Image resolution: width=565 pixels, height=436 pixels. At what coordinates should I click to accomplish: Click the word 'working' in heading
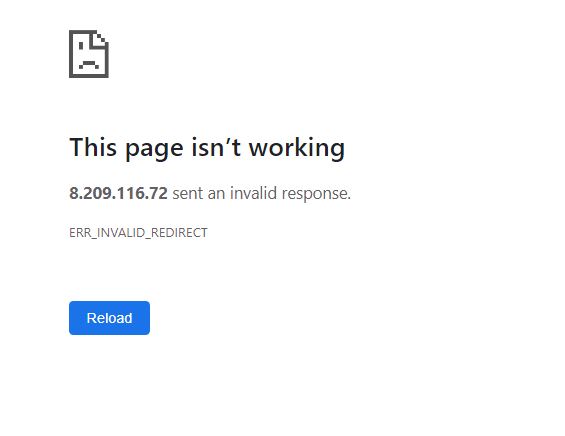(x=297, y=148)
